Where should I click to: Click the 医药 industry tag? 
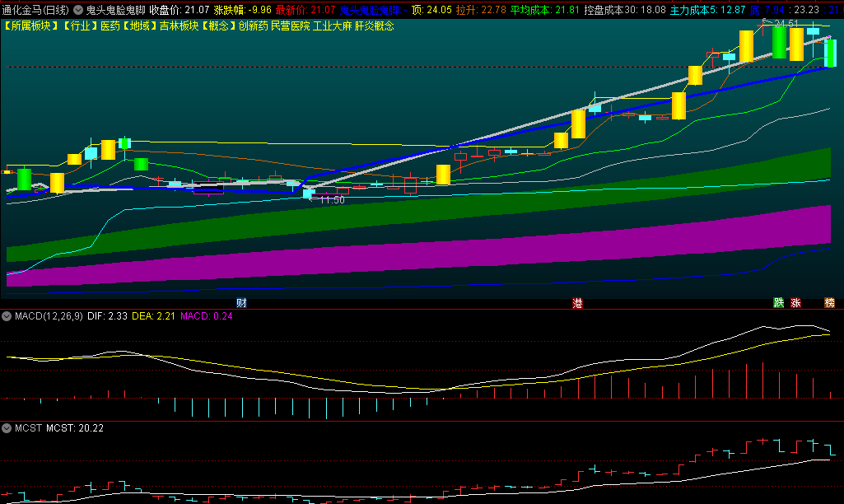coord(110,26)
